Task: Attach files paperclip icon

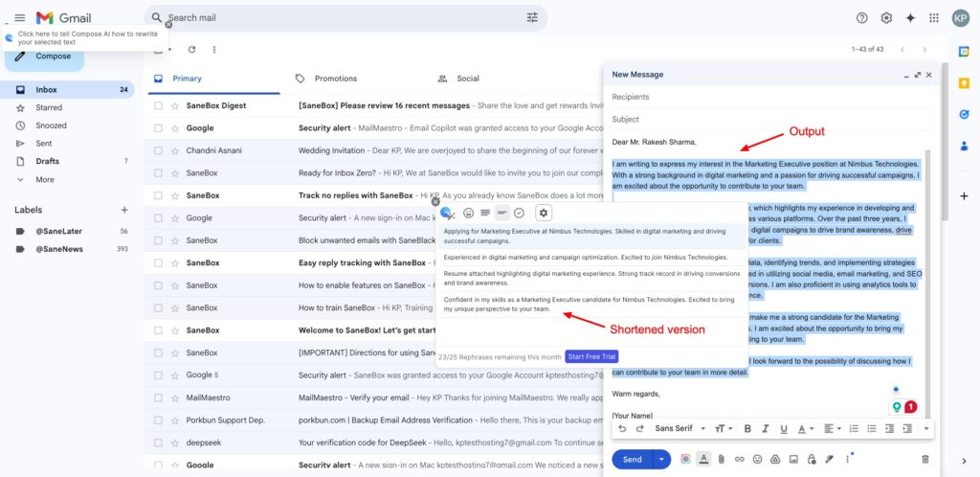Action: pos(722,460)
